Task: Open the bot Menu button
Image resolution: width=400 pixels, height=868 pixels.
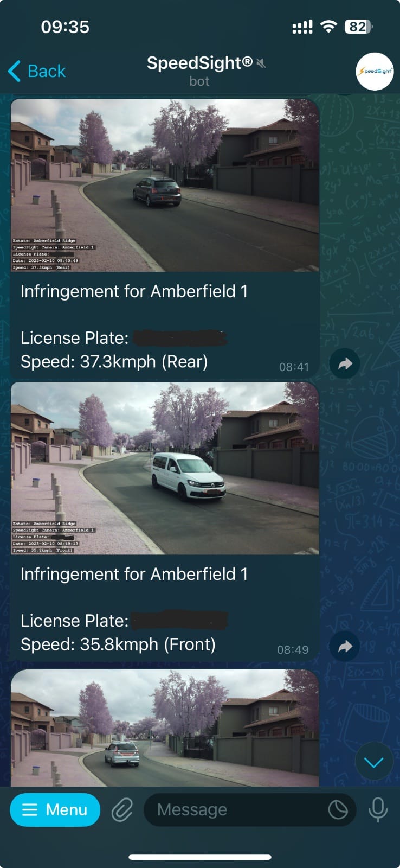Action: click(x=55, y=810)
